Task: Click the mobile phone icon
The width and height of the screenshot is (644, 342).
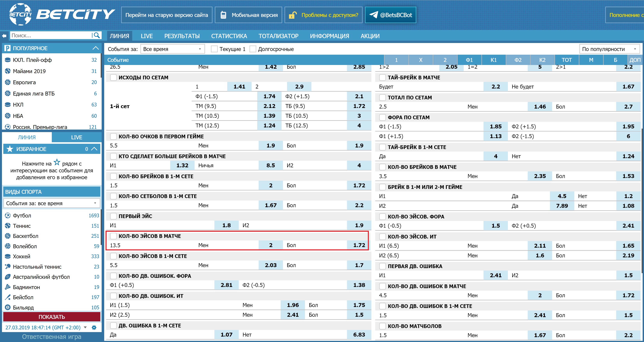Action: point(223,15)
